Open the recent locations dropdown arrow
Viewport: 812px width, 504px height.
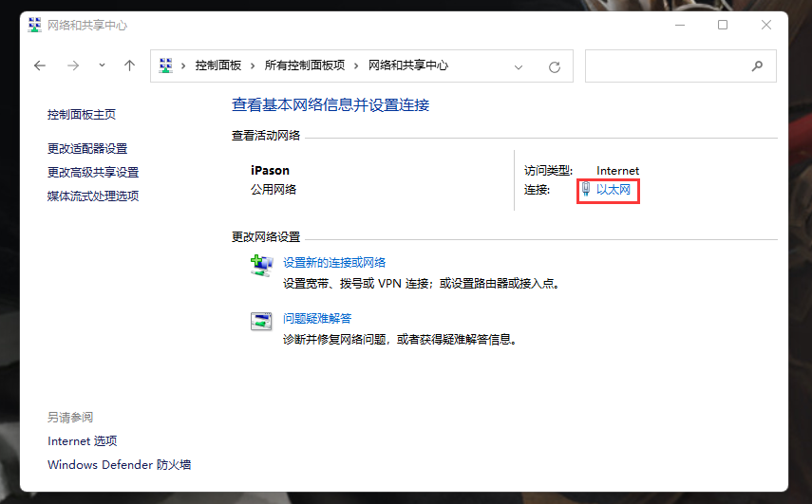[102, 66]
